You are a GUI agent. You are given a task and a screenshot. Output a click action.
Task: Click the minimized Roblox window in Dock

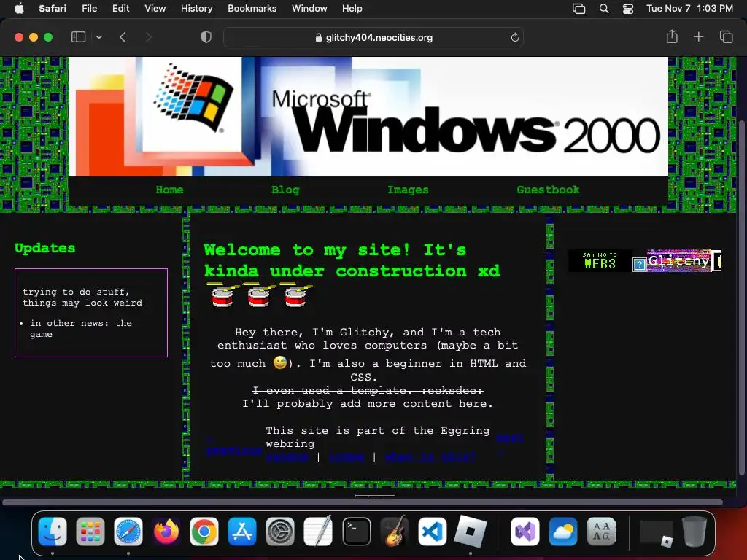657,532
